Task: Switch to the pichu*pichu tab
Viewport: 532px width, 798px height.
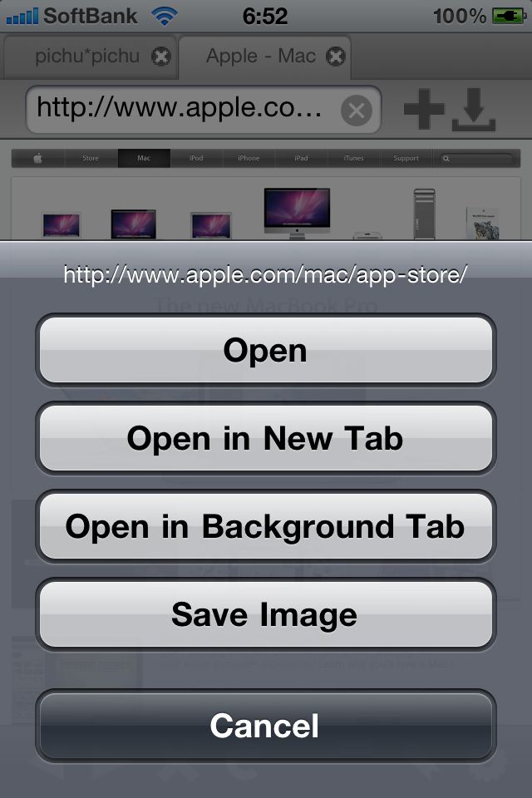Action: coord(86,56)
